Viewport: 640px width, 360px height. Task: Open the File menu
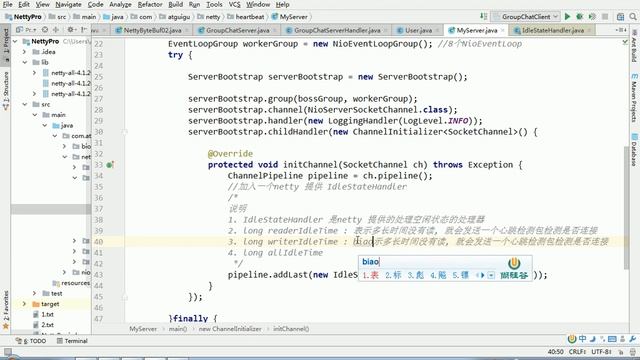[7, 4]
